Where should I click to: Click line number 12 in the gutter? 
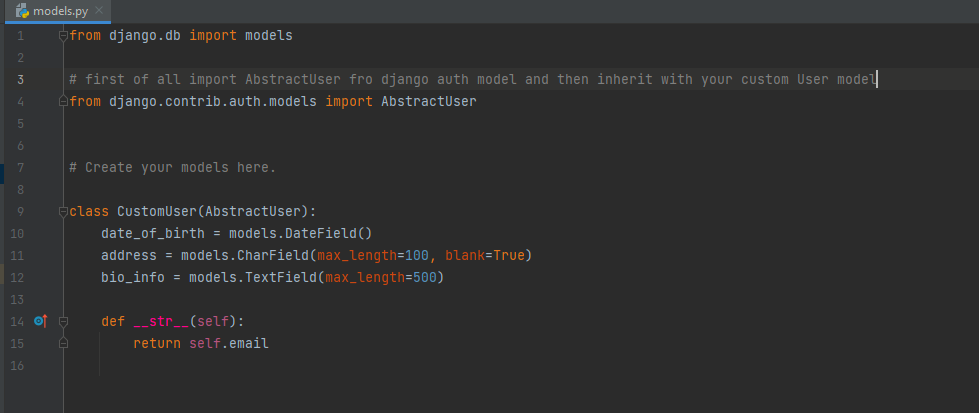pyautogui.click(x=17, y=277)
